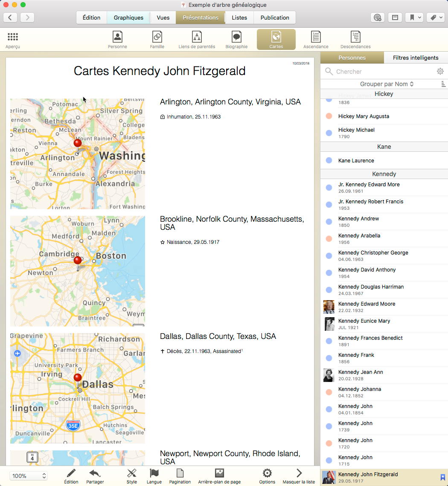Screen dimensions: 448x486
Task: Open the tags dropdown in toolbar
Action: (436, 17)
